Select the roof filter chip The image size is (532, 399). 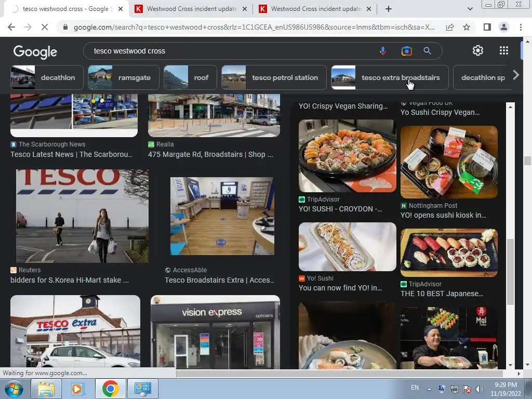(190, 77)
